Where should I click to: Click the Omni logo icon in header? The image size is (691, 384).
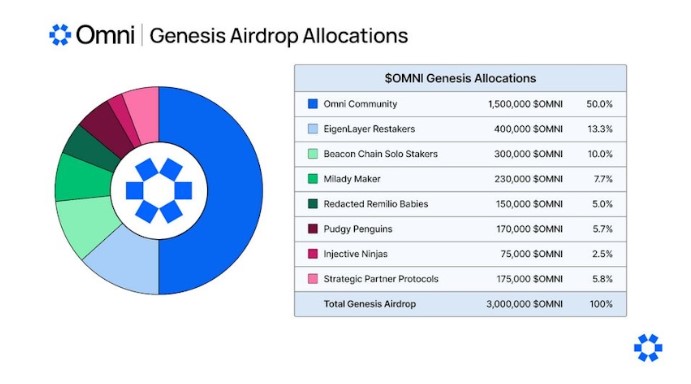point(60,35)
